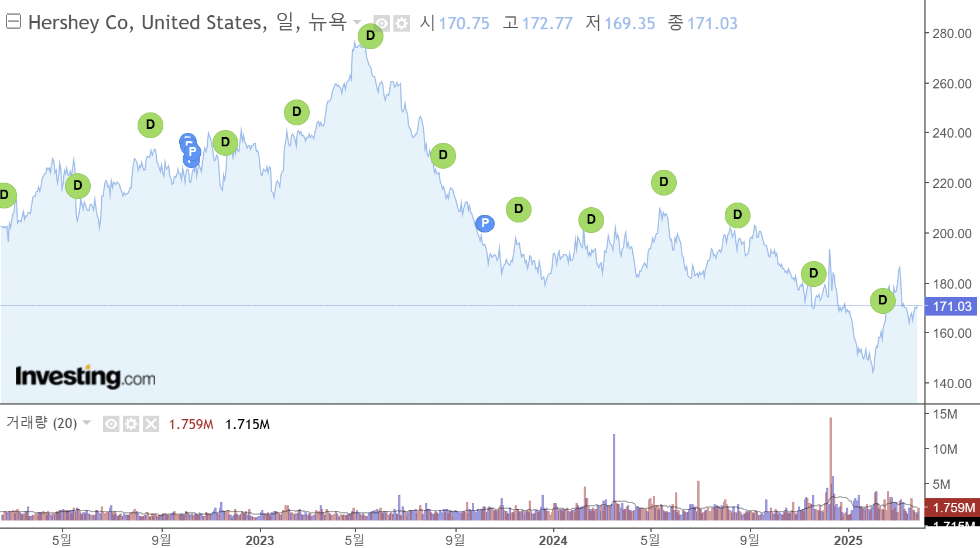Click the 10M volume axis label
This screenshot has width=980, height=548.
coord(945,450)
